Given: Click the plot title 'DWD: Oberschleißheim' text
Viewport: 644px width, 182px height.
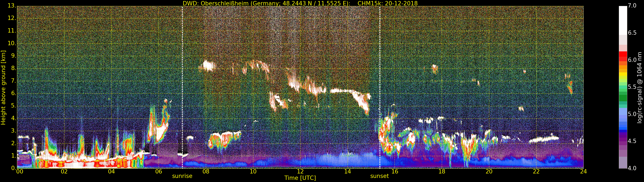Looking at the screenshot, I should [x=216, y=3].
